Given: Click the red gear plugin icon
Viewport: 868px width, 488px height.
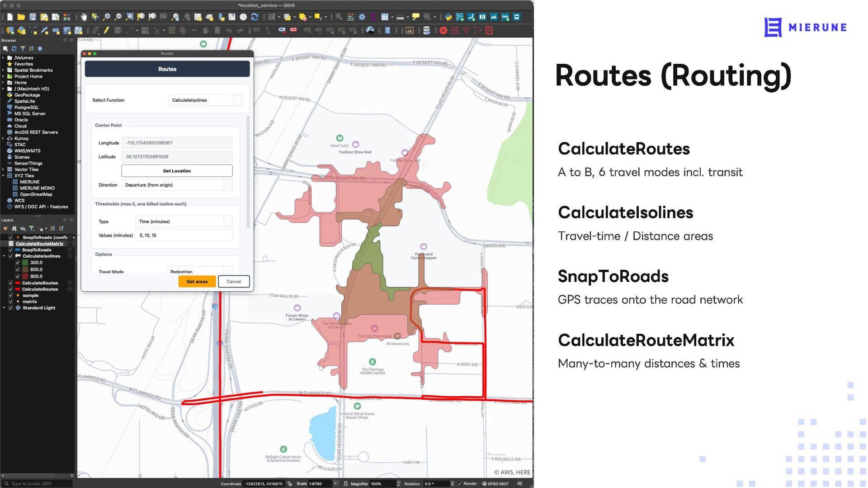Looking at the screenshot, I should [443, 30].
